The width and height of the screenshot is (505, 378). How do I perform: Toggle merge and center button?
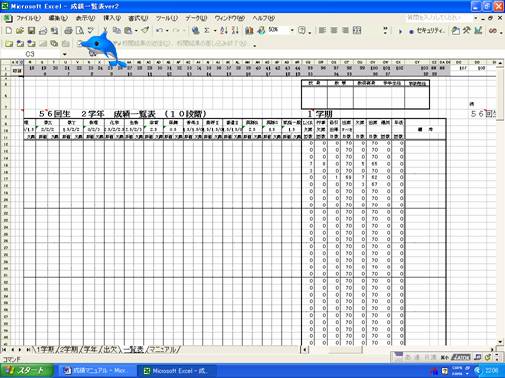click(x=357, y=31)
